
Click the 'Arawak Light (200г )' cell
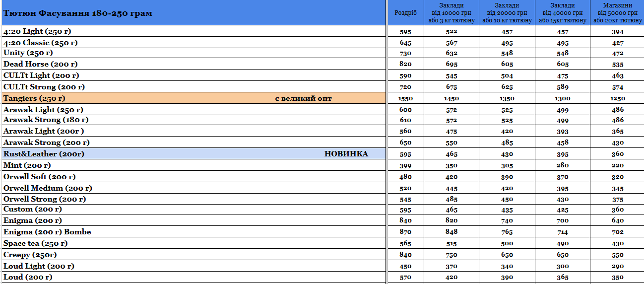point(193,131)
